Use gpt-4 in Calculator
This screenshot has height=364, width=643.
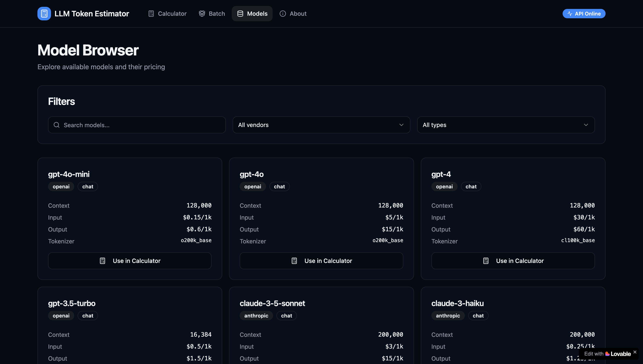coord(513,261)
